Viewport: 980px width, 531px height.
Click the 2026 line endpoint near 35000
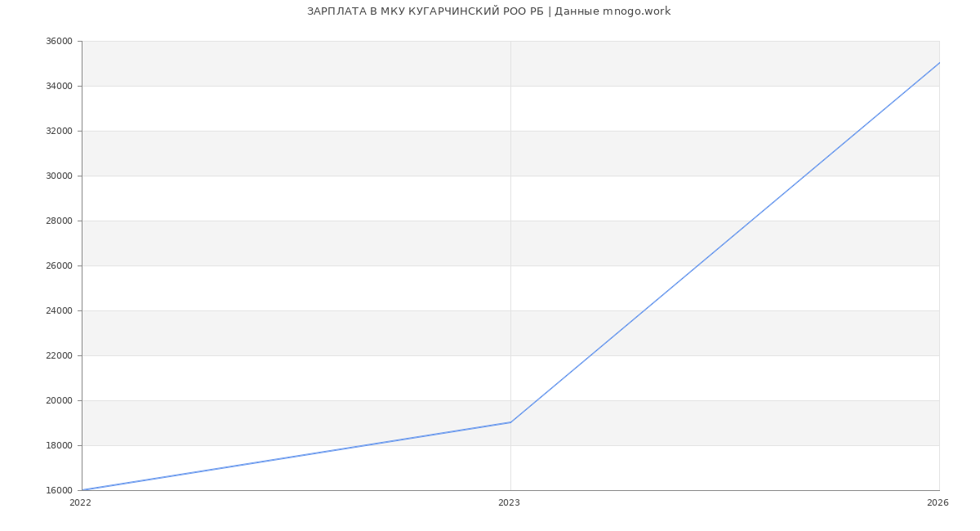click(x=939, y=63)
